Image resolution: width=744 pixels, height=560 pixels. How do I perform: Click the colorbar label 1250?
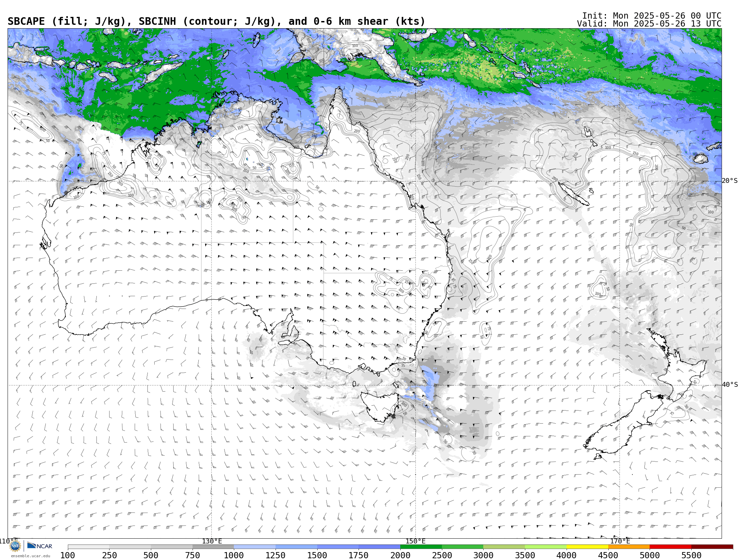click(x=276, y=555)
